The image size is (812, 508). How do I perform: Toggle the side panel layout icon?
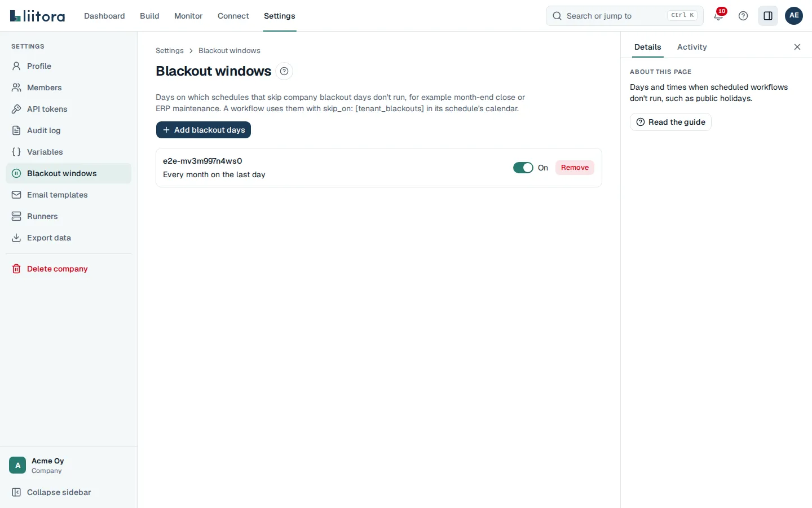[x=768, y=16]
